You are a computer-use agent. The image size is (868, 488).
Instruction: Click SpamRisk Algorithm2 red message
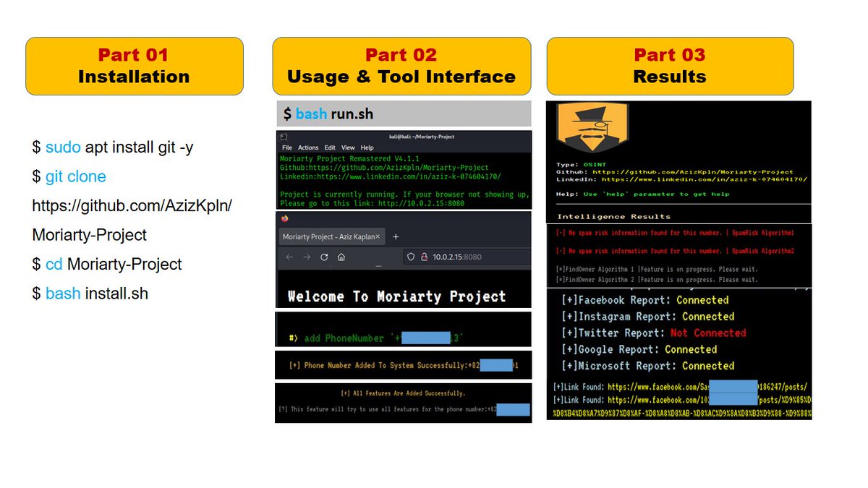[675, 251]
